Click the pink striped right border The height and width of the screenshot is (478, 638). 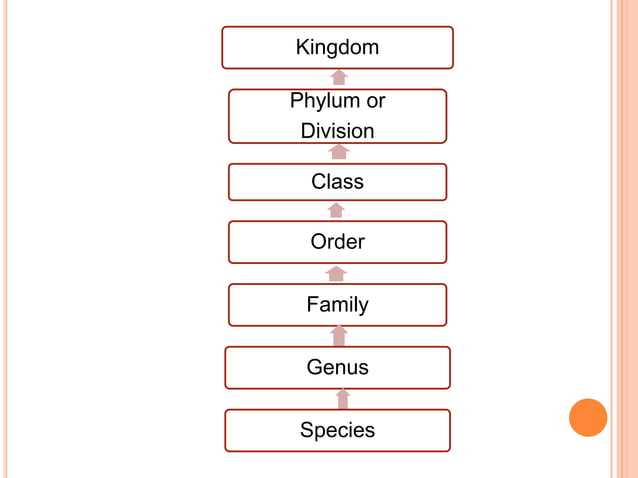click(x=624, y=240)
